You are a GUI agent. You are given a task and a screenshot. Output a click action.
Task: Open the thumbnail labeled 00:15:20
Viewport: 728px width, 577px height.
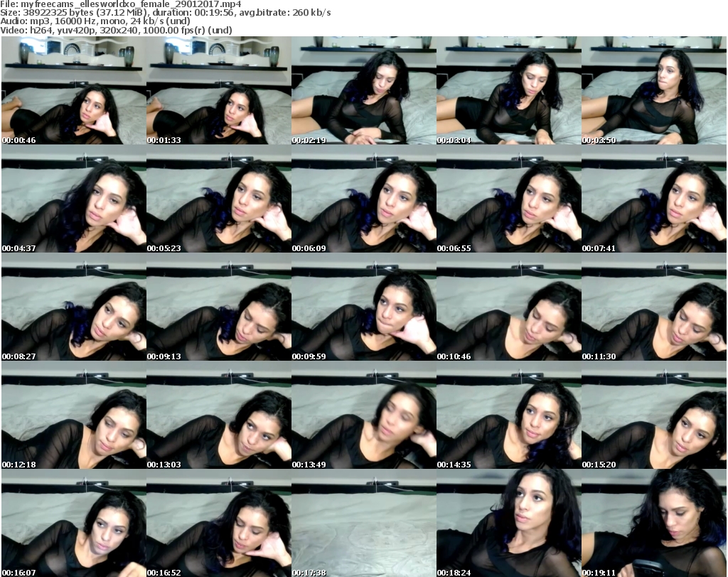(653, 415)
